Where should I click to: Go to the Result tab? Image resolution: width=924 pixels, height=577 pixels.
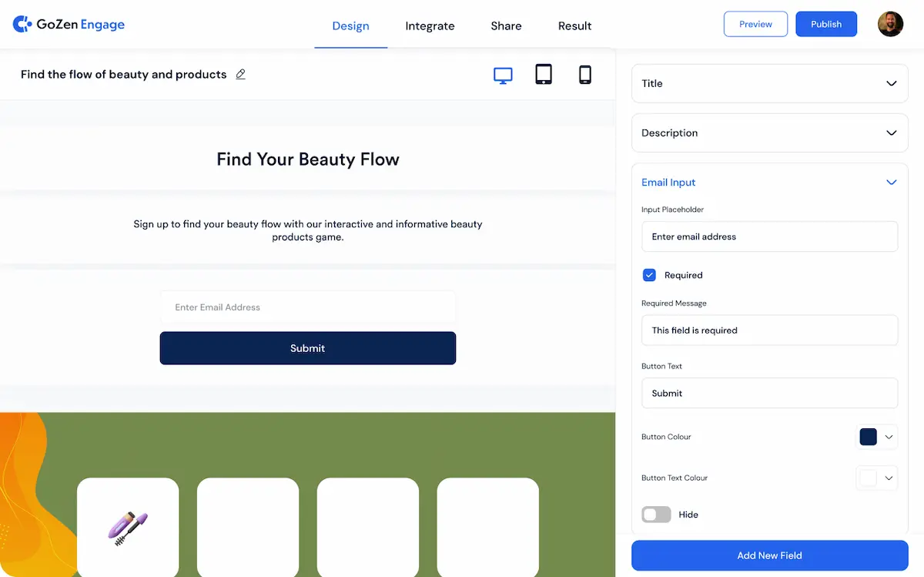(574, 26)
